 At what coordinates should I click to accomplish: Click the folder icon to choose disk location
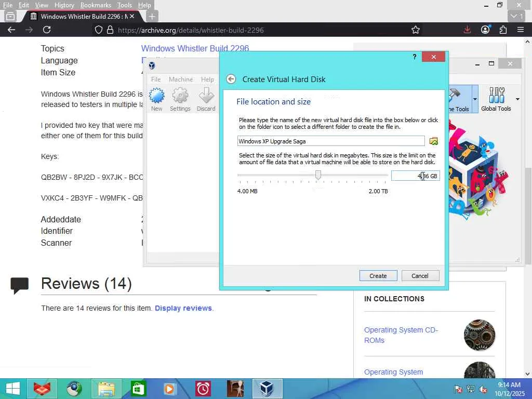pos(434,141)
